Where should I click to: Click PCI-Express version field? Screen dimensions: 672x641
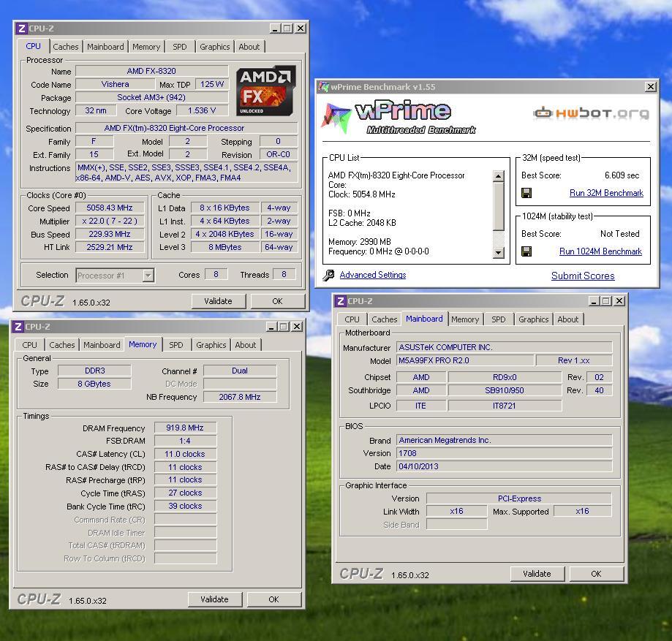[519, 498]
